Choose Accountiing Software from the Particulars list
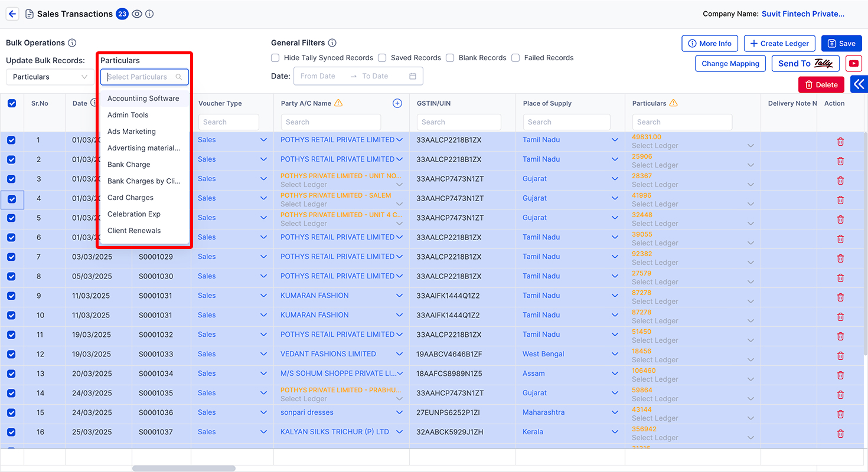Image resolution: width=868 pixels, height=472 pixels. [x=145, y=99]
